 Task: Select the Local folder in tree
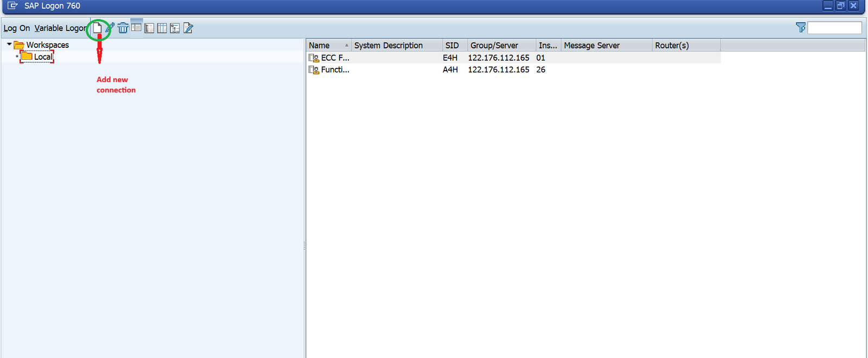pos(42,56)
